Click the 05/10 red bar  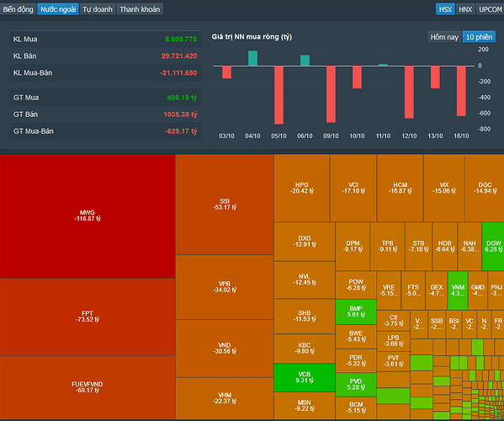click(279, 95)
